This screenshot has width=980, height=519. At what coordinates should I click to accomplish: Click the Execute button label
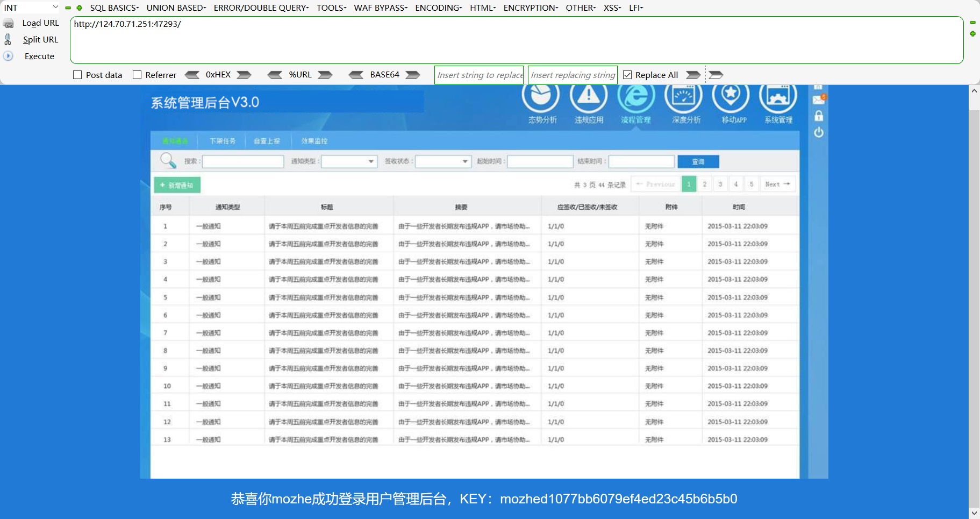tap(39, 56)
